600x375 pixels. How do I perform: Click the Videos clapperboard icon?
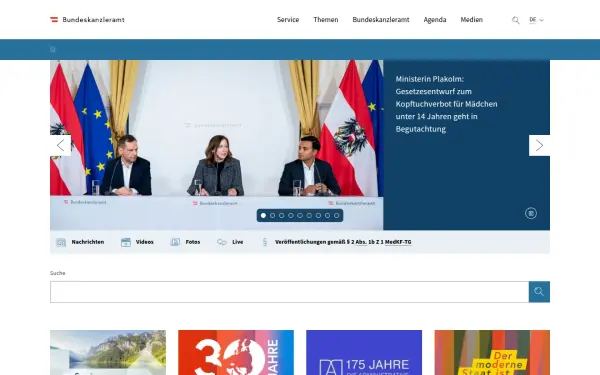click(126, 242)
